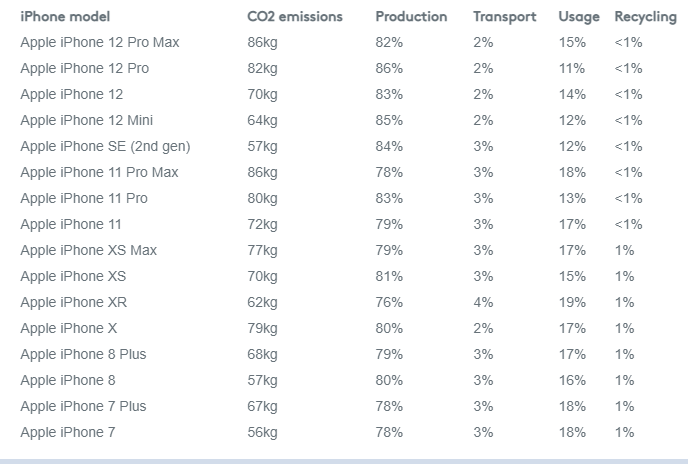Click Apple iPhone SE (2nd gen) text
Viewport: 688px width, 464px height.
105,146
